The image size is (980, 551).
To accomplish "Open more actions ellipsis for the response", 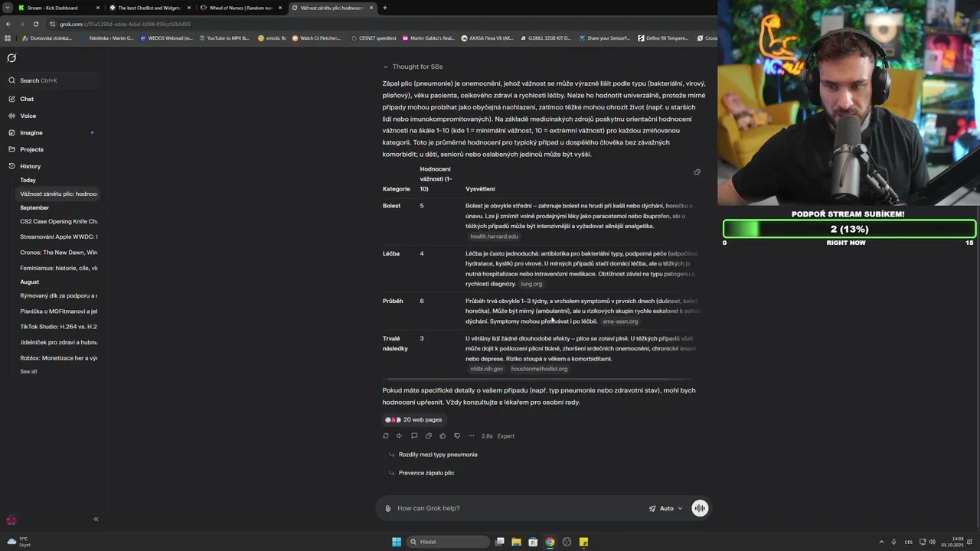I will tap(471, 436).
